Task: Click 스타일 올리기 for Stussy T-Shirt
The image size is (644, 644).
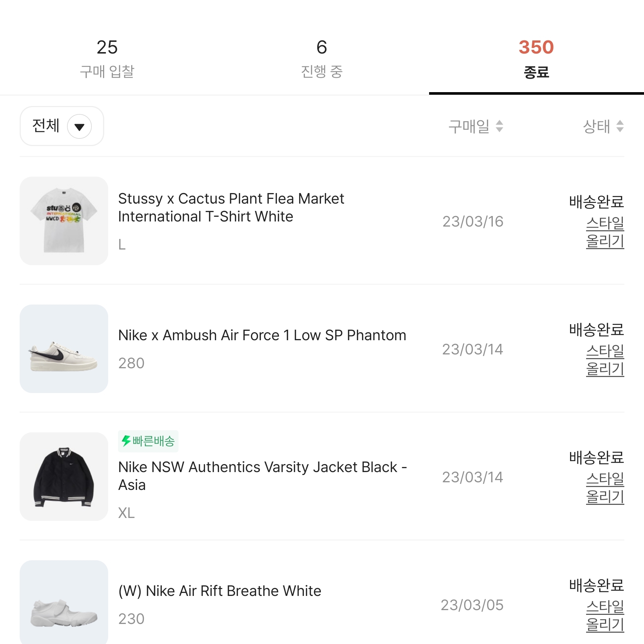Action: click(x=605, y=232)
